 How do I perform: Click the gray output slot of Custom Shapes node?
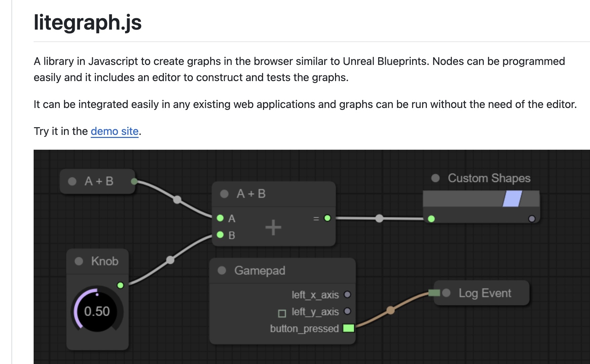532,219
